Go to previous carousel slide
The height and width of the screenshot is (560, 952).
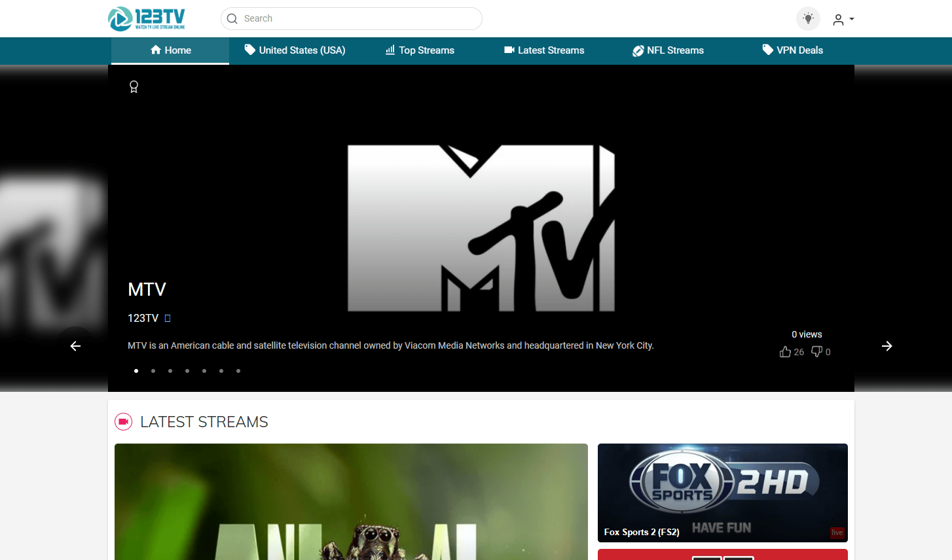coord(75,346)
